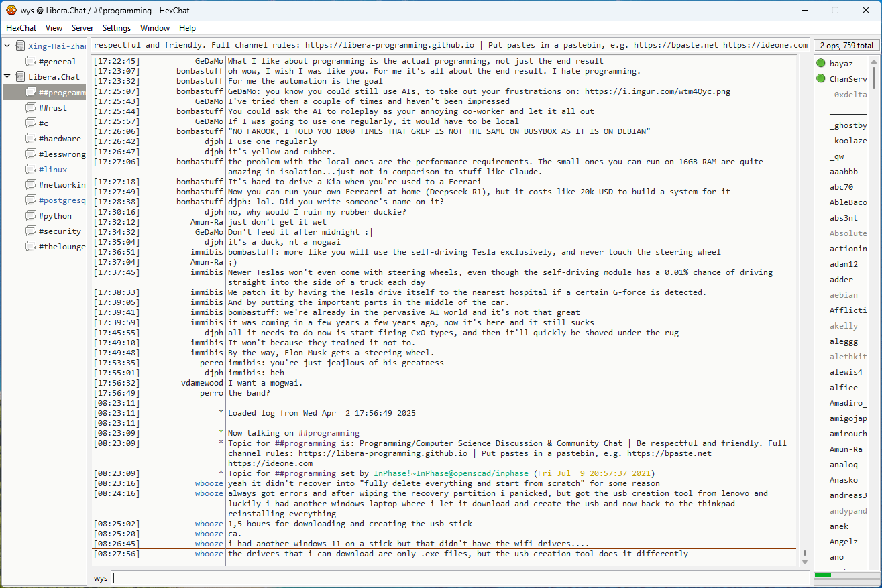Click the Xing-Hai-Zhan server icon
Image resolution: width=882 pixels, height=588 pixels.
[20, 46]
